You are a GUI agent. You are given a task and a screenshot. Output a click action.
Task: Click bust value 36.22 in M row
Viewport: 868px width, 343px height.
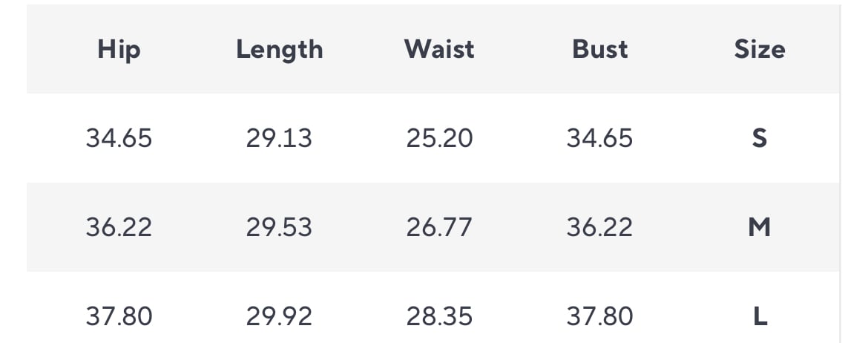pos(599,227)
